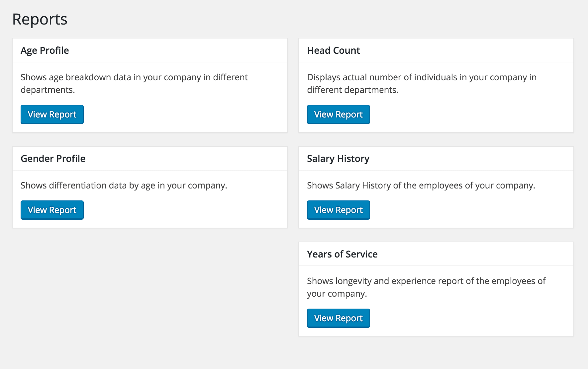Select the Age Profile card title

(45, 50)
